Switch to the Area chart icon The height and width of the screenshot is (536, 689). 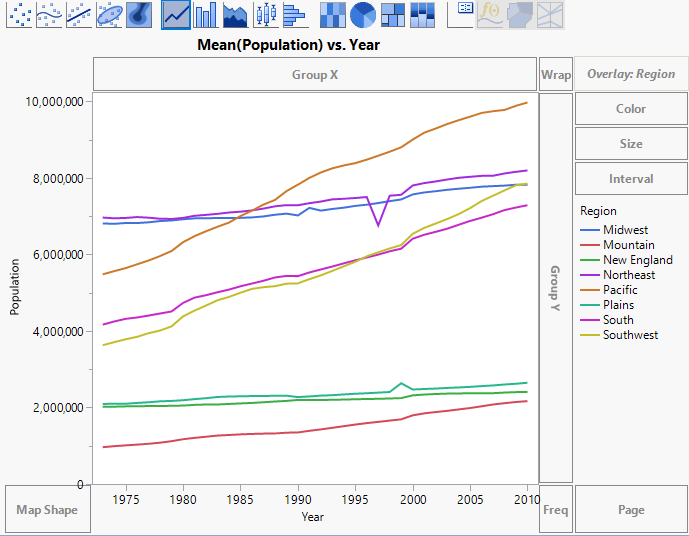click(x=236, y=14)
